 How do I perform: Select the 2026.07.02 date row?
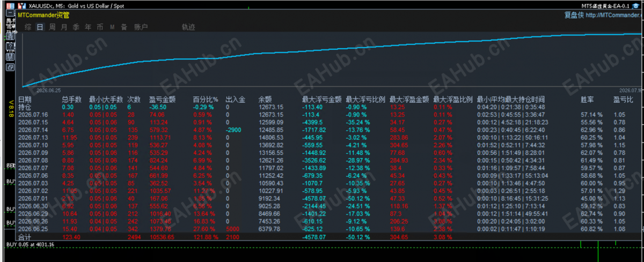tap(33, 190)
